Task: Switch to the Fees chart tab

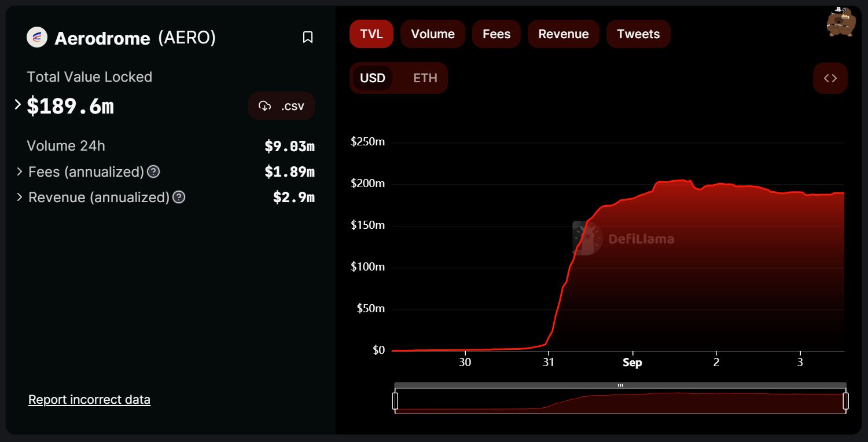Action: [x=496, y=34]
